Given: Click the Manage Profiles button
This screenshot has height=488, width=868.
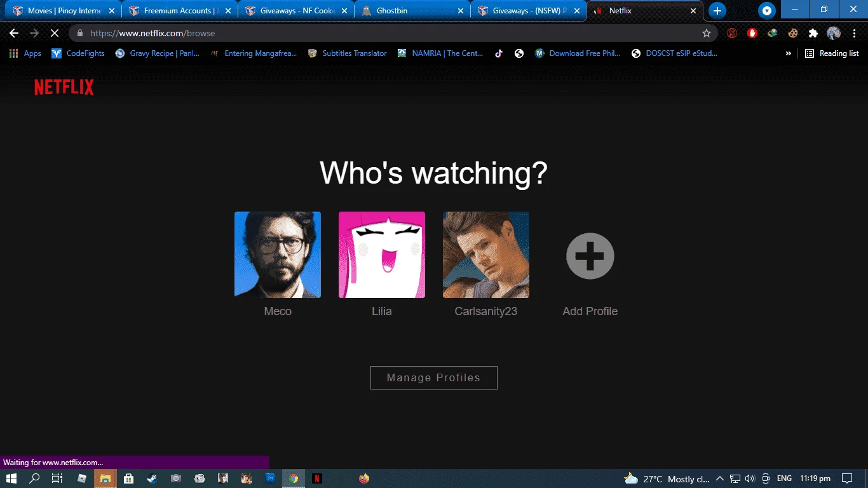Looking at the screenshot, I should [434, 377].
